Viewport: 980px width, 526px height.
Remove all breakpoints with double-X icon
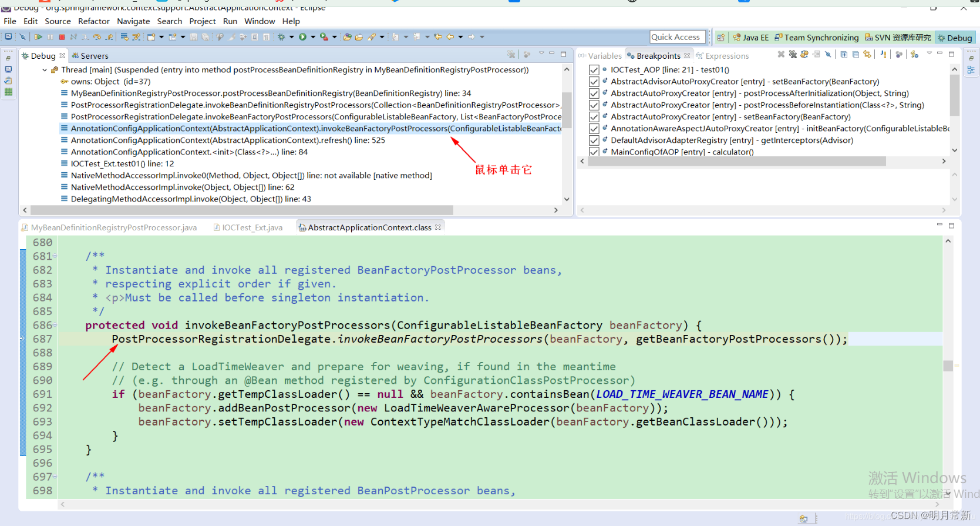click(793, 54)
